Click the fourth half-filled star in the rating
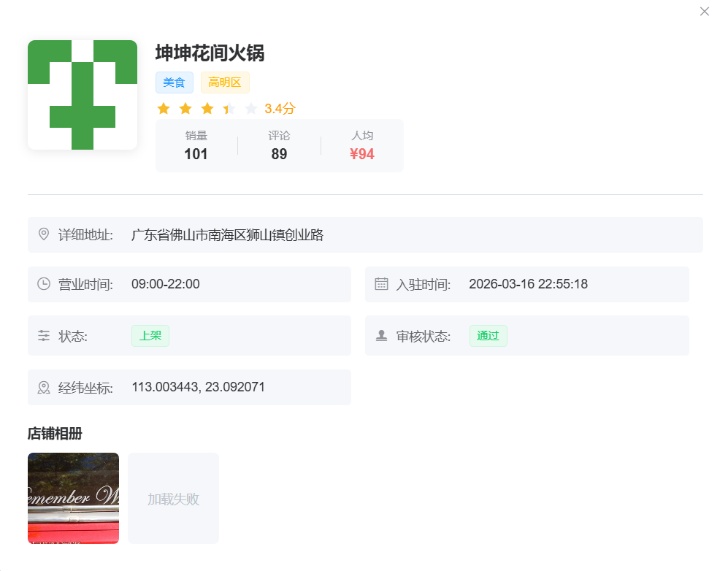728x571 pixels. click(229, 107)
